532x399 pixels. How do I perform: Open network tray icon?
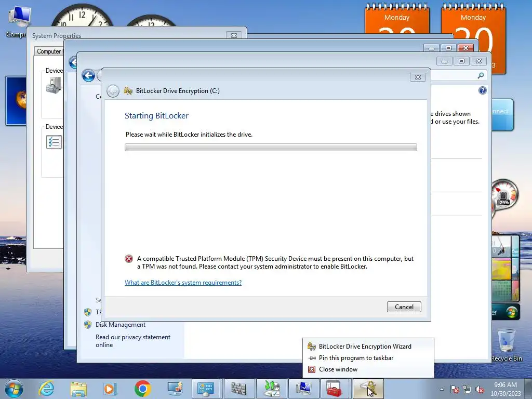click(467, 389)
